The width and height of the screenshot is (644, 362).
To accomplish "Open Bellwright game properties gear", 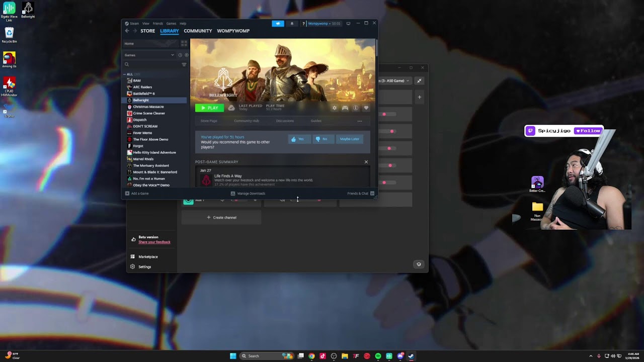I will tap(335, 108).
